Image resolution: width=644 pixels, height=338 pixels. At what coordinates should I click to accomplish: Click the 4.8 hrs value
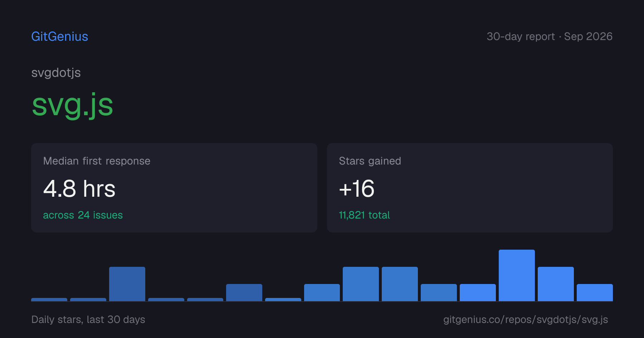79,188
